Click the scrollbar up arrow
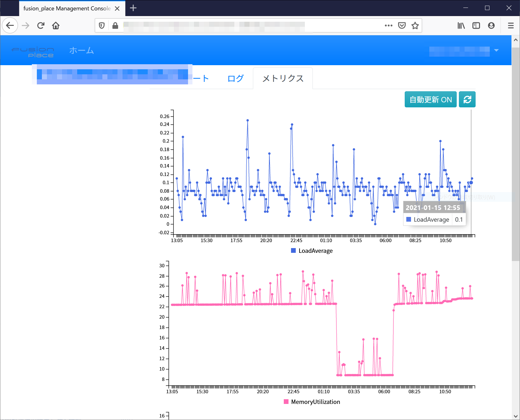The image size is (520, 420). pyautogui.click(x=516, y=40)
